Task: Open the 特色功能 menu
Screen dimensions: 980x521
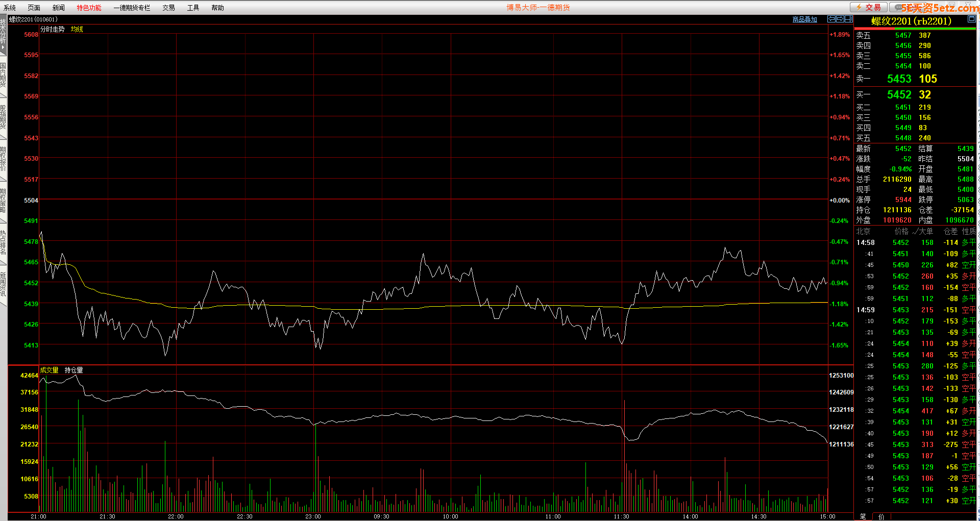Action: tap(89, 8)
